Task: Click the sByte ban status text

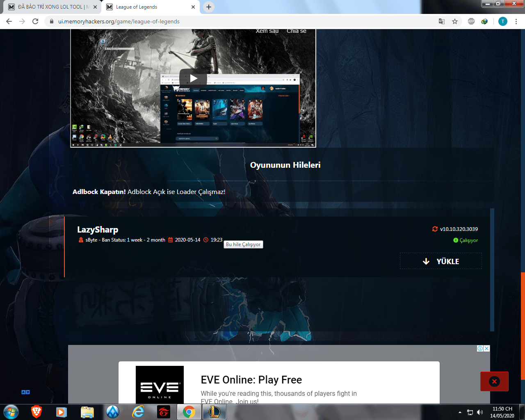Action: point(126,240)
